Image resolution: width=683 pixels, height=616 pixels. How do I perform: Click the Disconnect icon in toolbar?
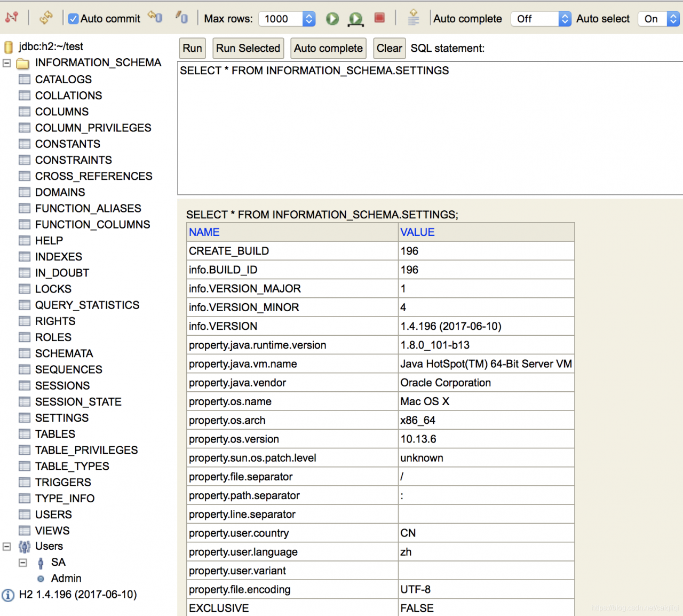coord(12,18)
